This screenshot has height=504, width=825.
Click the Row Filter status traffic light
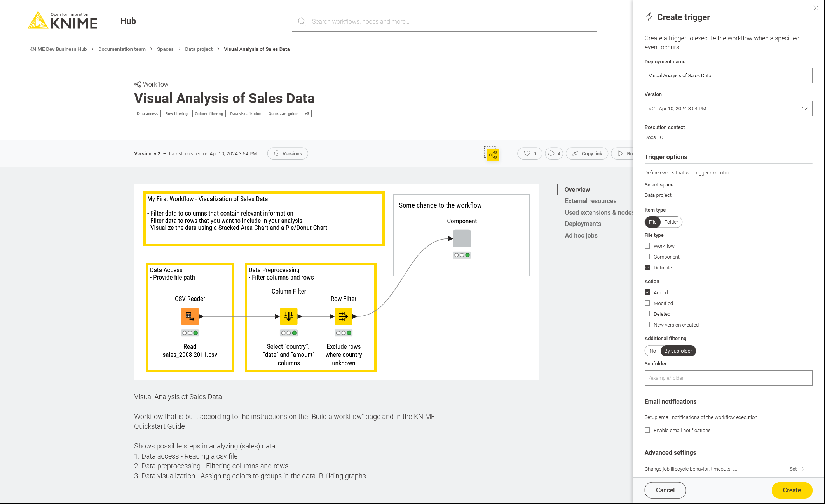tap(344, 333)
